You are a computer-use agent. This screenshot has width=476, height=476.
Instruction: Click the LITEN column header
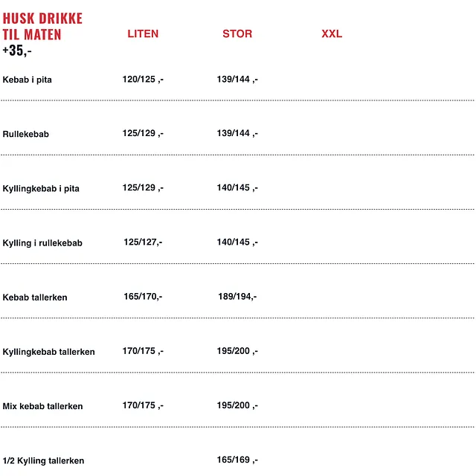(x=143, y=34)
